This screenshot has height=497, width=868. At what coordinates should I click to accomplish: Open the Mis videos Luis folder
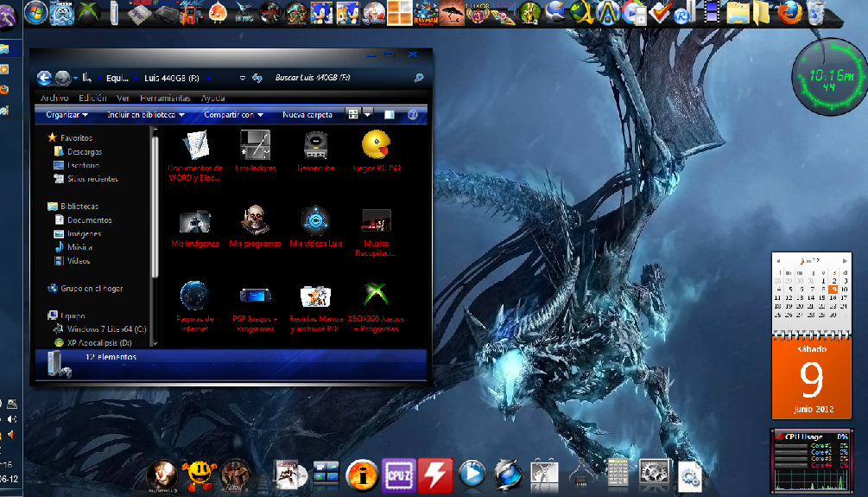point(315,227)
